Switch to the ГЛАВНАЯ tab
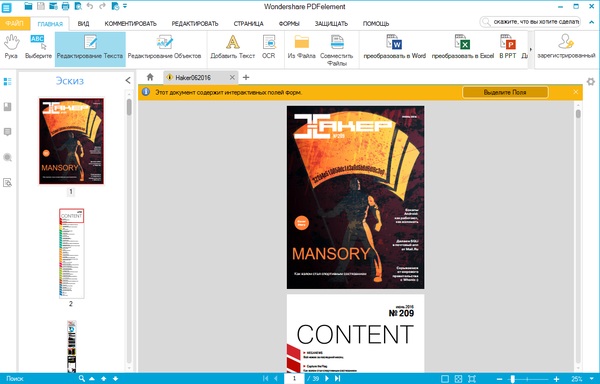600x384 pixels. (x=50, y=24)
